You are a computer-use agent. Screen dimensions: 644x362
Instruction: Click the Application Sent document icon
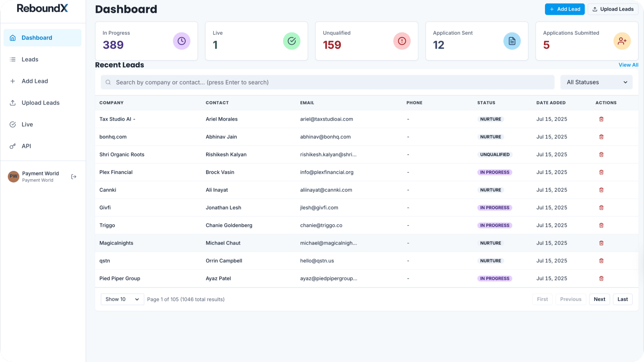[512, 41]
